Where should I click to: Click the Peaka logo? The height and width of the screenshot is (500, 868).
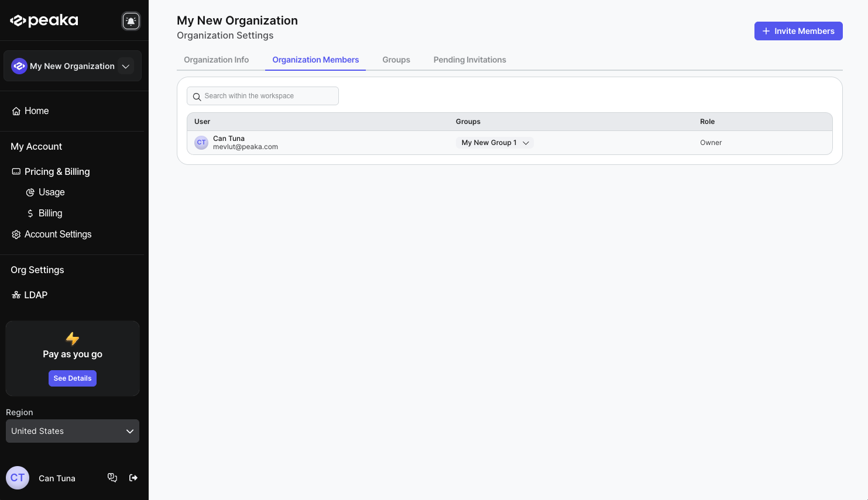point(44,20)
